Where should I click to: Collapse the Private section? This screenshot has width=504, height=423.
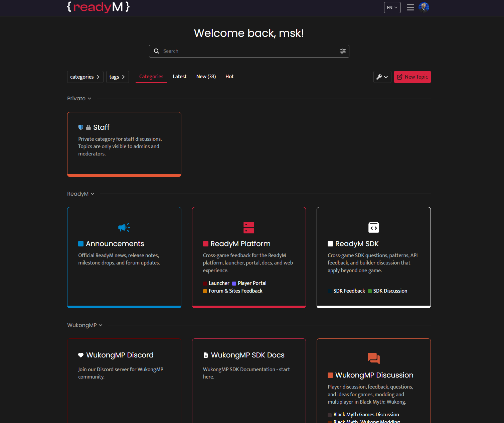click(x=79, y=98)
